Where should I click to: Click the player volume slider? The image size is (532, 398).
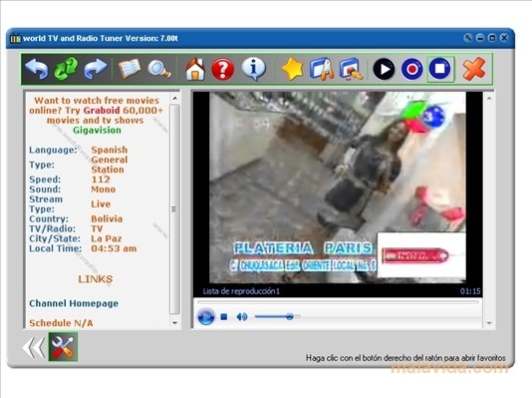(278, 317)
